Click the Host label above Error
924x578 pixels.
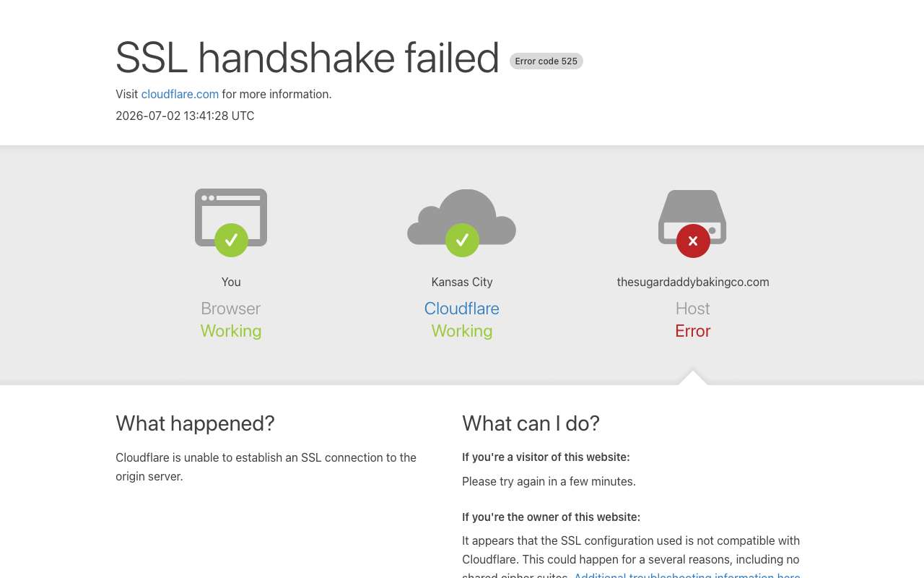click(x=693, y=309)
